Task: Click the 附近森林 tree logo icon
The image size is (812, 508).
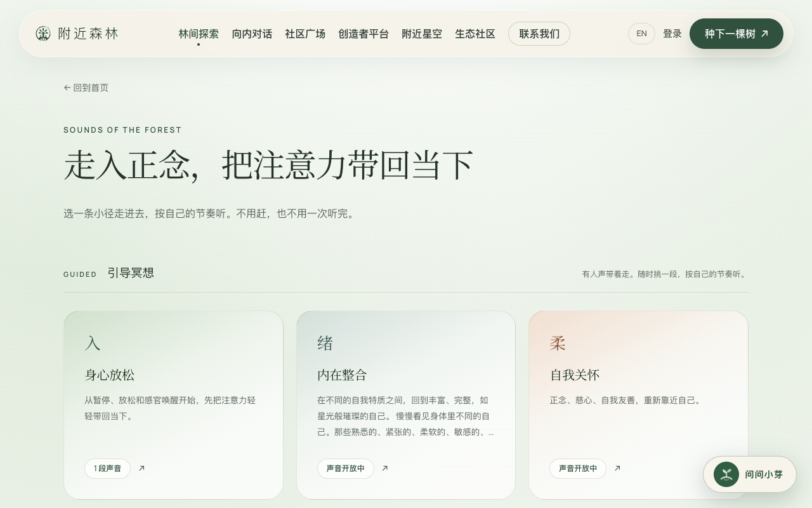Action: coord(43,34)
